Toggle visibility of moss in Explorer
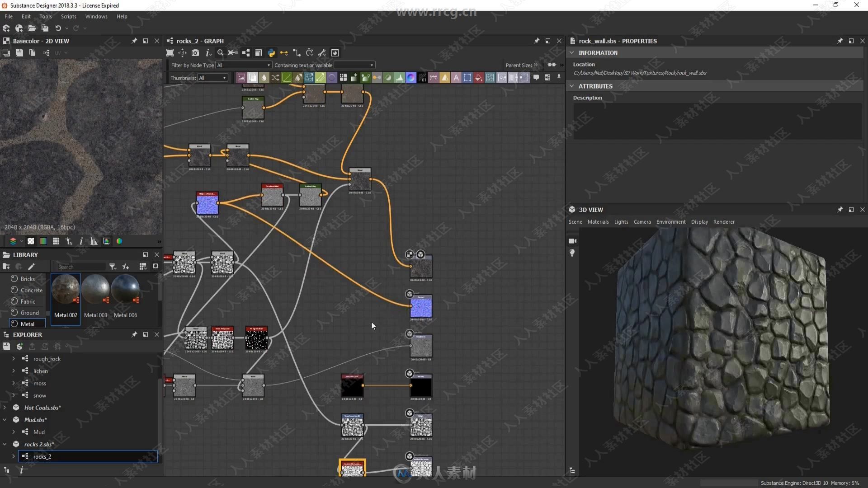The height and width of the screenshot is (488, 868). click(x=13, y=383)
